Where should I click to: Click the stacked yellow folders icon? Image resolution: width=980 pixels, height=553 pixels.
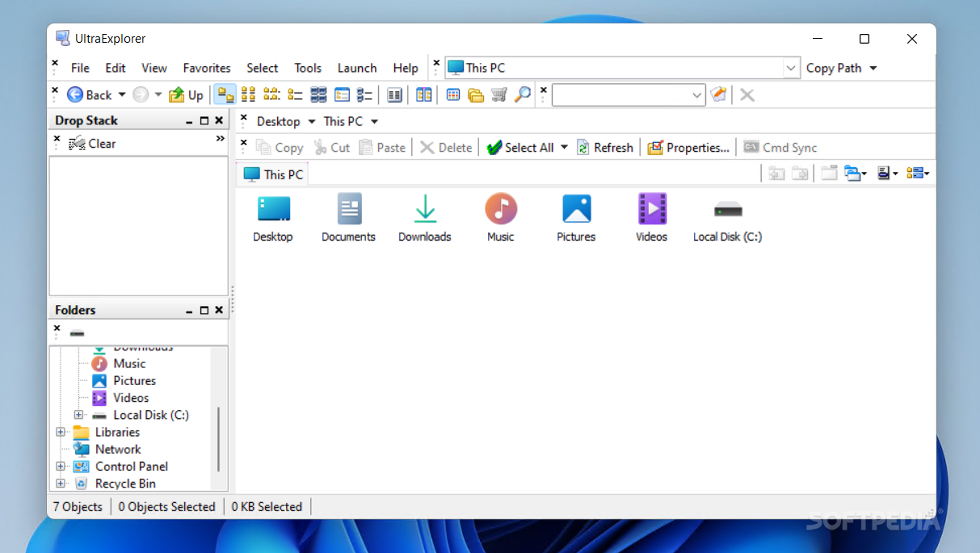476,94
